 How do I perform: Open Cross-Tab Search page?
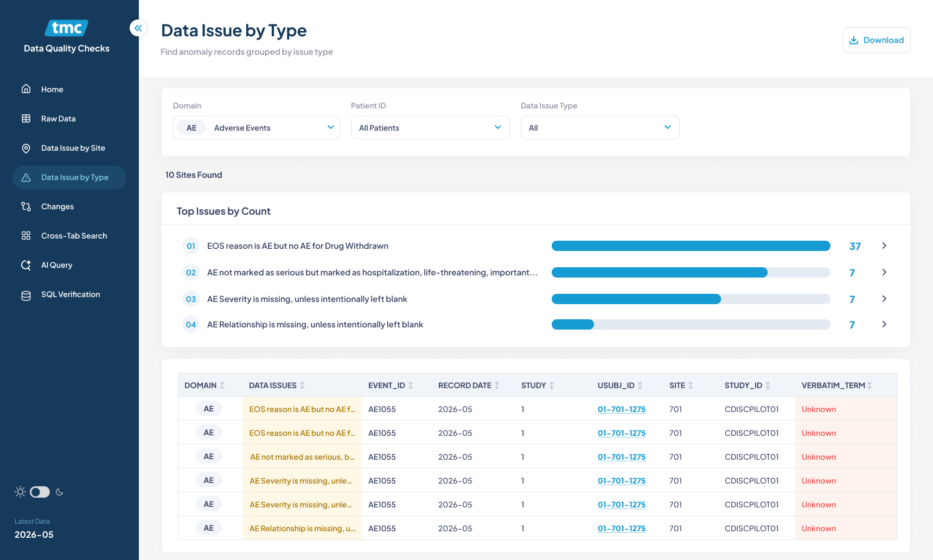[69, 236]
